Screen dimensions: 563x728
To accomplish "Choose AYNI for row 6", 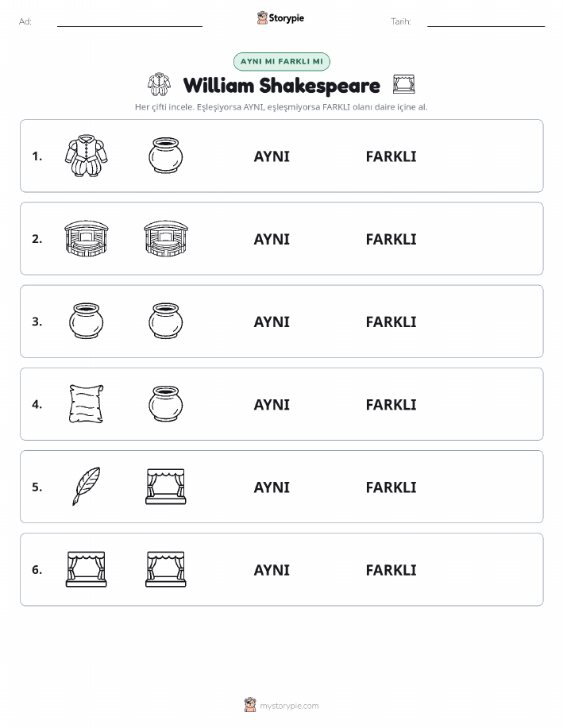I will [x=272, y=570].
